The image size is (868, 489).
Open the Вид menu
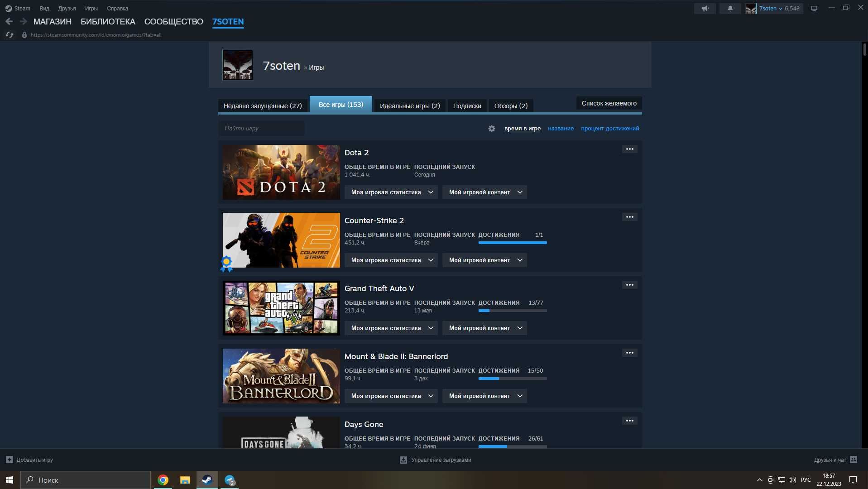pyautogui.click(x=44, y=8)
